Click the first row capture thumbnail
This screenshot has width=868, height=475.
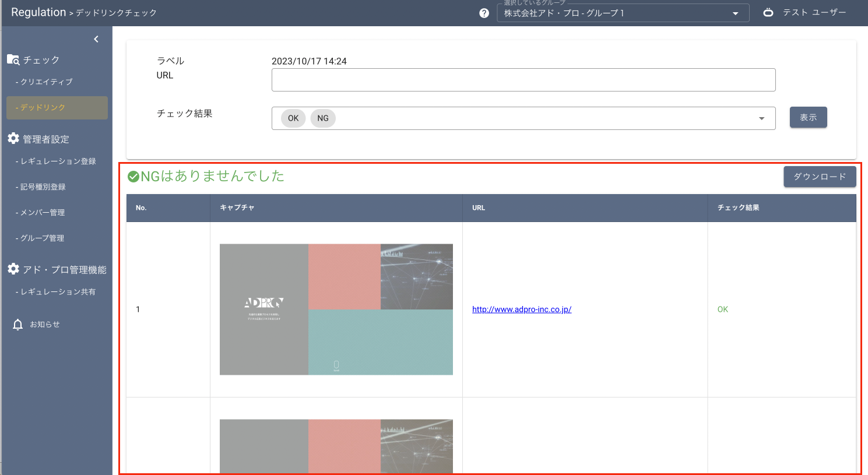click(x=336, y=309)
